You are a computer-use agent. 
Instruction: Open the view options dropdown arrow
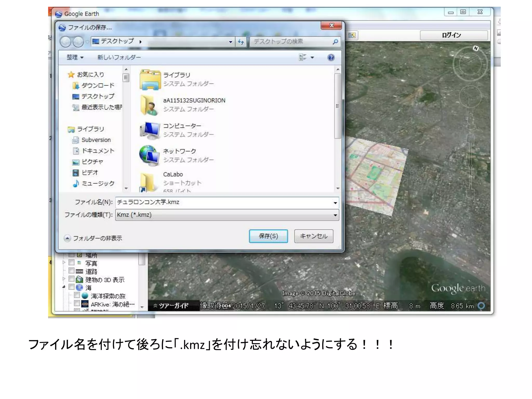312,58
